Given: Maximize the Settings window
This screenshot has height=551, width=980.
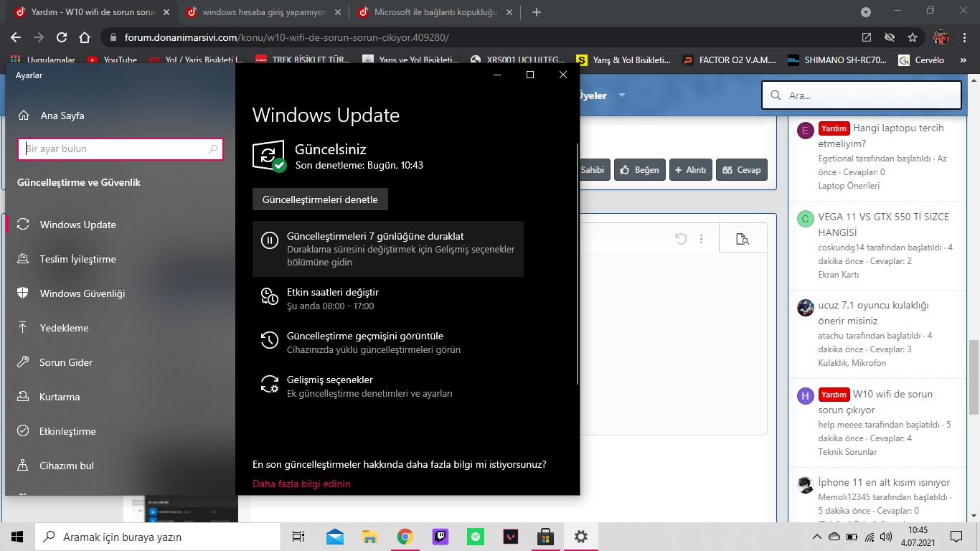Looking at the screenshot, I should (x=530, y=75).
